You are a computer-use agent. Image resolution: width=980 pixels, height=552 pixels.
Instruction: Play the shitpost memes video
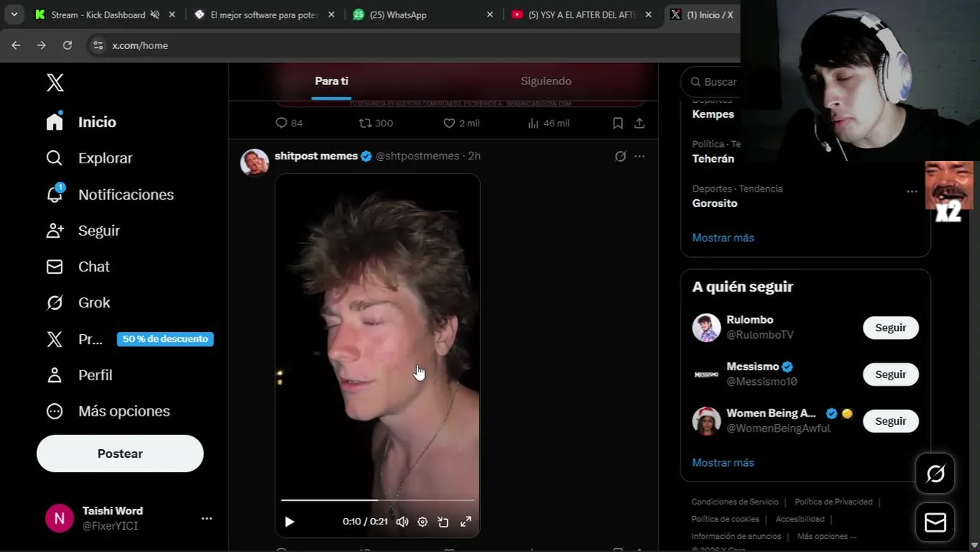[x=289, y=521]
